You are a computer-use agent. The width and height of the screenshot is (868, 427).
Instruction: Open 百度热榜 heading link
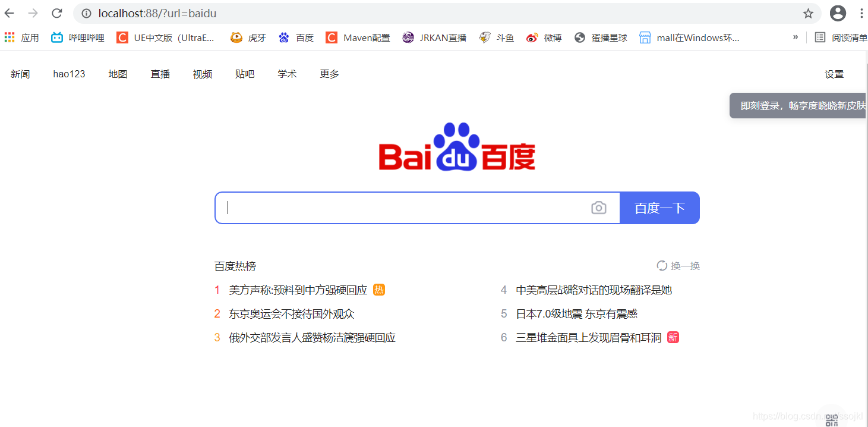(x=235, y=266)
